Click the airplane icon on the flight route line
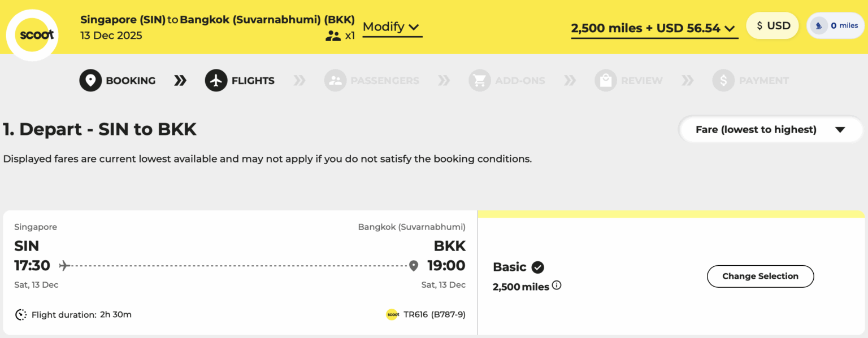The image size is (868, 338). (63, 265)
